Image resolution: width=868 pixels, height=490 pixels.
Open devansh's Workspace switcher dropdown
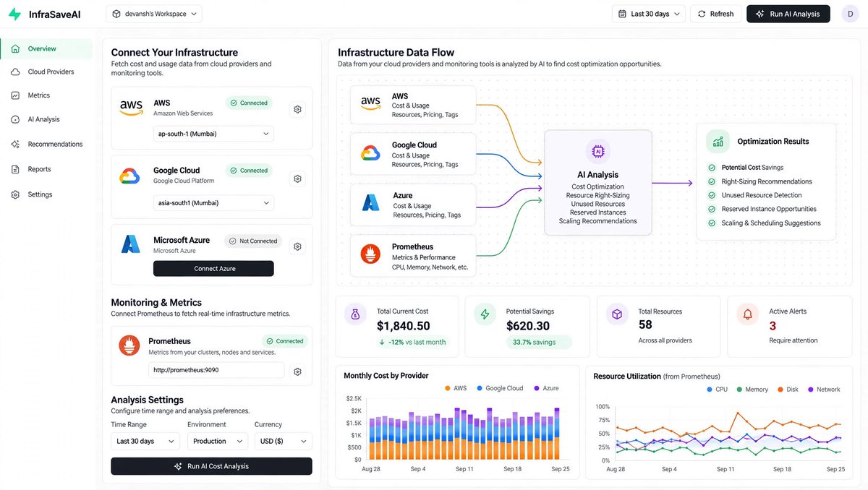point(154,14)
